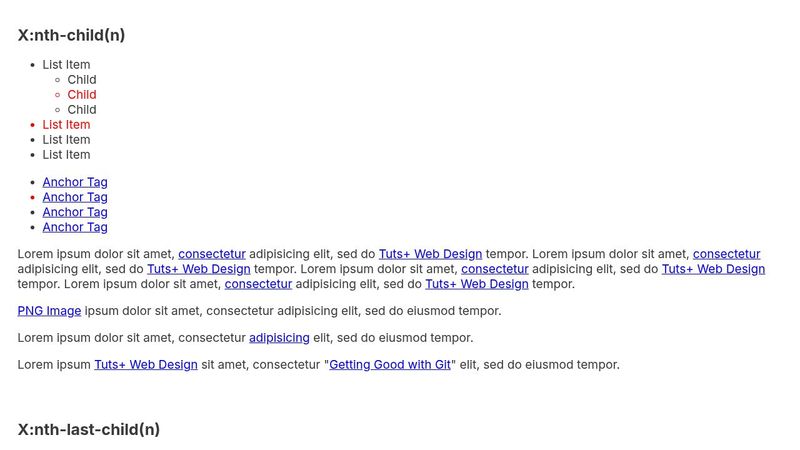Click the underlined "adipisicing" link

click(279, 338)
